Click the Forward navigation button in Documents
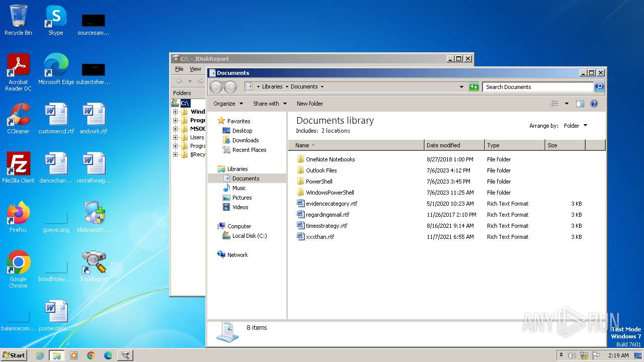Viewport: 644px width, 362px height. point(230,87)
